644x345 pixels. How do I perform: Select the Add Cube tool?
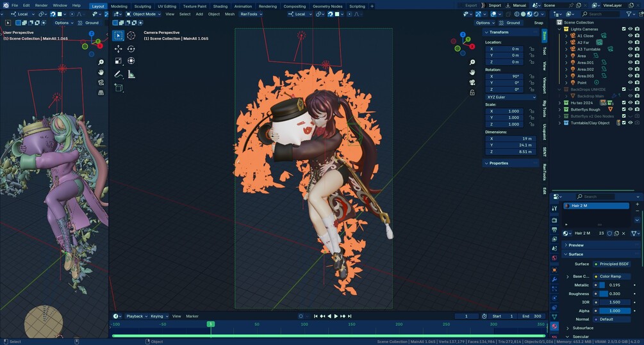(x=119, y=88)
